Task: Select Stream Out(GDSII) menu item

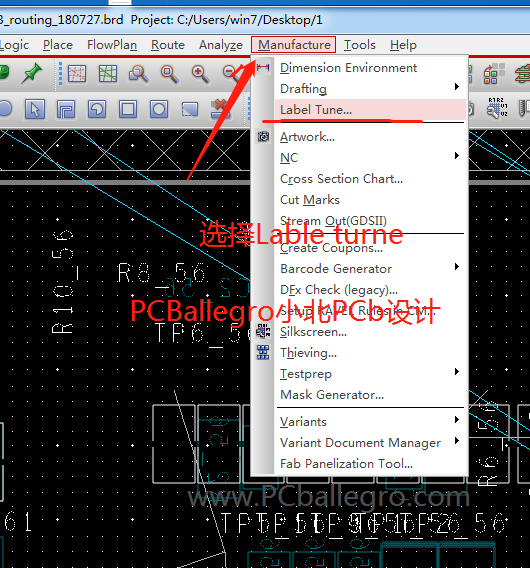Action: [x=370, y=221]
